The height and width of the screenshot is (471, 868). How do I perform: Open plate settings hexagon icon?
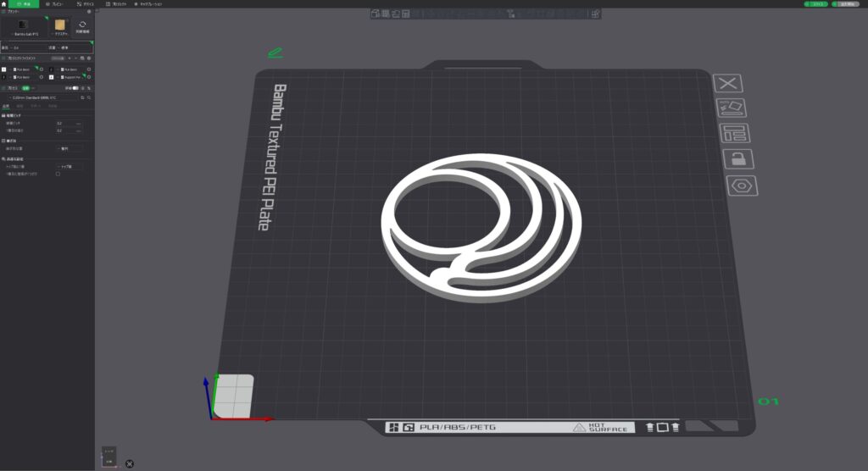pyautogui.click(x=743, y=186)
